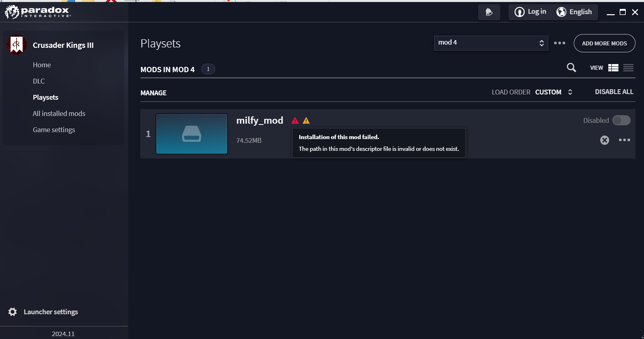Select Playsets in the sidebar
Viewport: 644px width, 339px height.
[45, 97]
